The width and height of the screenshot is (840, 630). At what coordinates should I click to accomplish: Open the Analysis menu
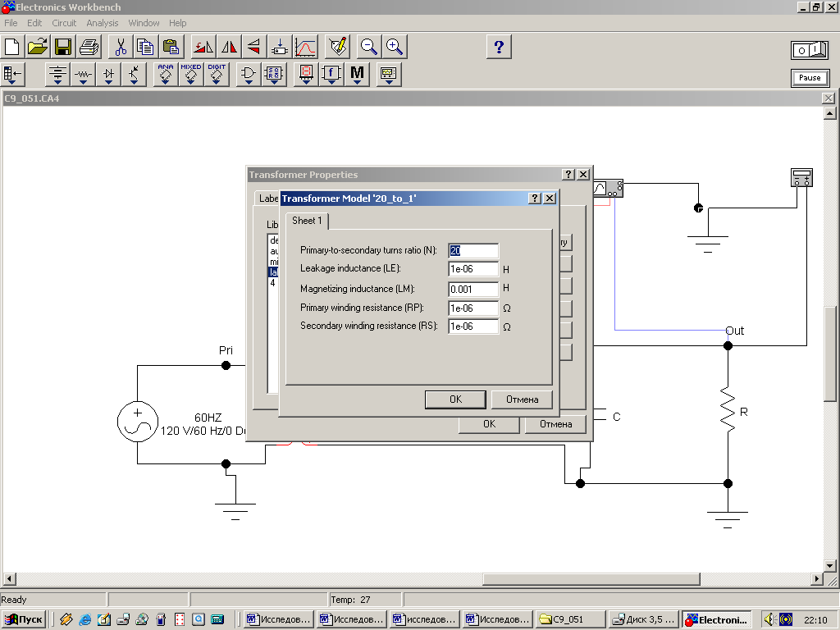pos(103,23)
